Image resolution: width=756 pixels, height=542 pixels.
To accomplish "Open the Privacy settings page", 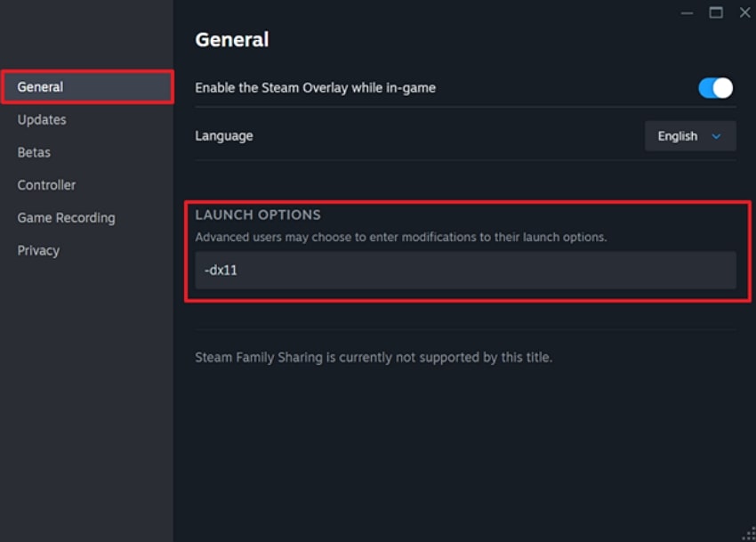I will click(x=38, y=250).
